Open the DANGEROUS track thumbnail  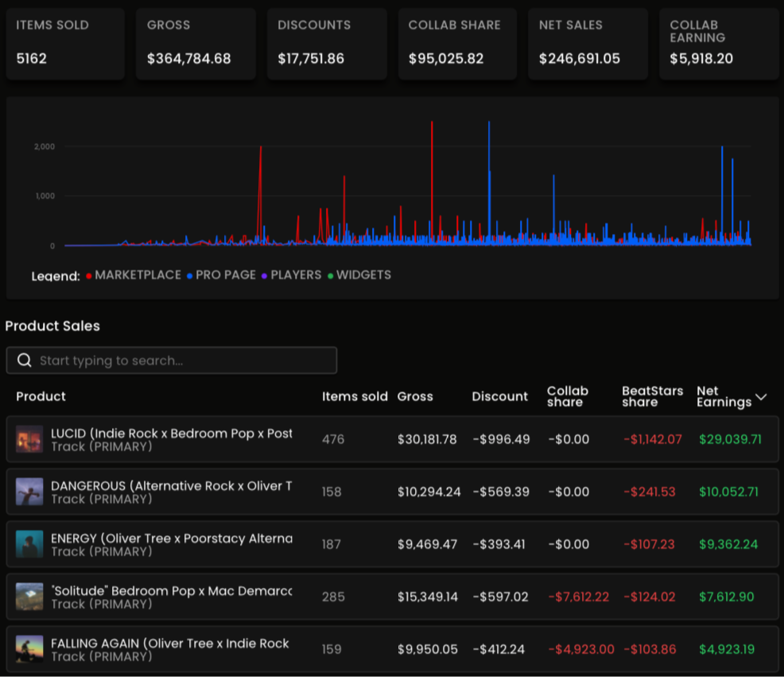29,492
